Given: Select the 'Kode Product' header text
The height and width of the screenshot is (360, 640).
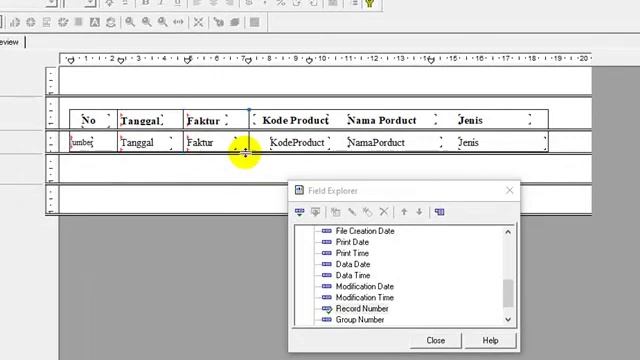Looking at the screenshot, I should pyautogui.click(x=291, y=120).
